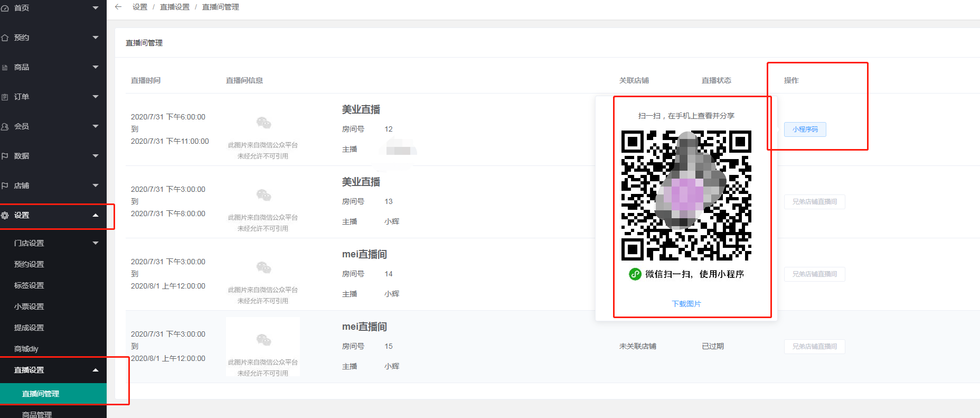The height and width of the screenshot is (418, 980).
Task: Click 美业直播 title of room 13
Action: [361, 182]
